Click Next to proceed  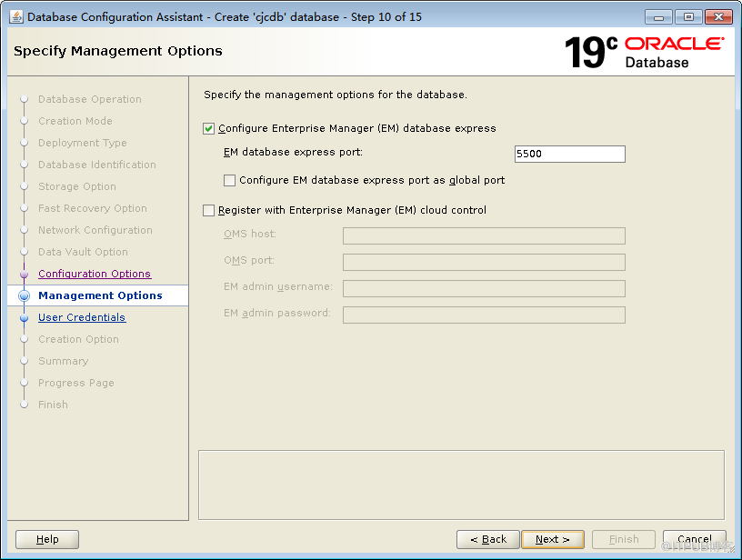553,539
